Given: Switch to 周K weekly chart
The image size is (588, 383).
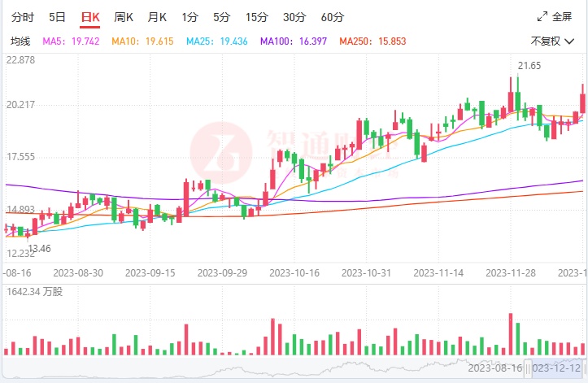Looking at the screenshot, I should pos(124,16).
